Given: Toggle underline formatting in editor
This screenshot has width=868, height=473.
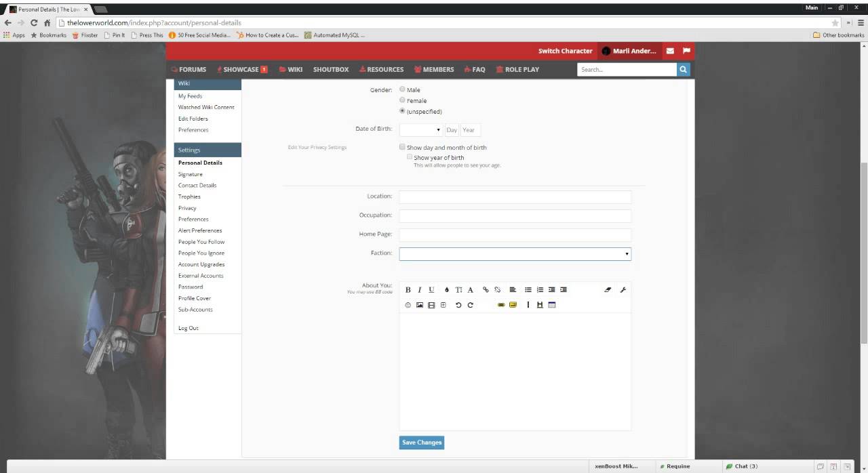Looking at the screenshot, I should (x=431, y=289).
